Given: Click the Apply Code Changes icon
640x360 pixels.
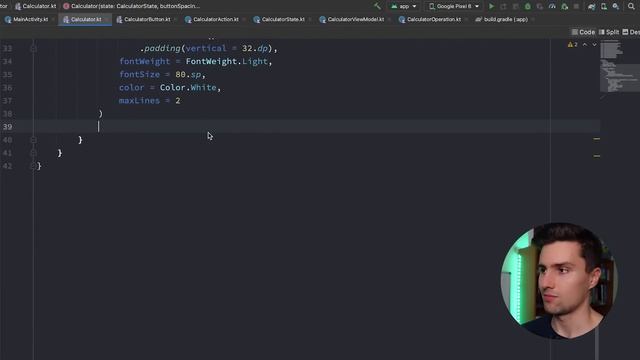Looking at the screenshot, I should pos(516,6).
